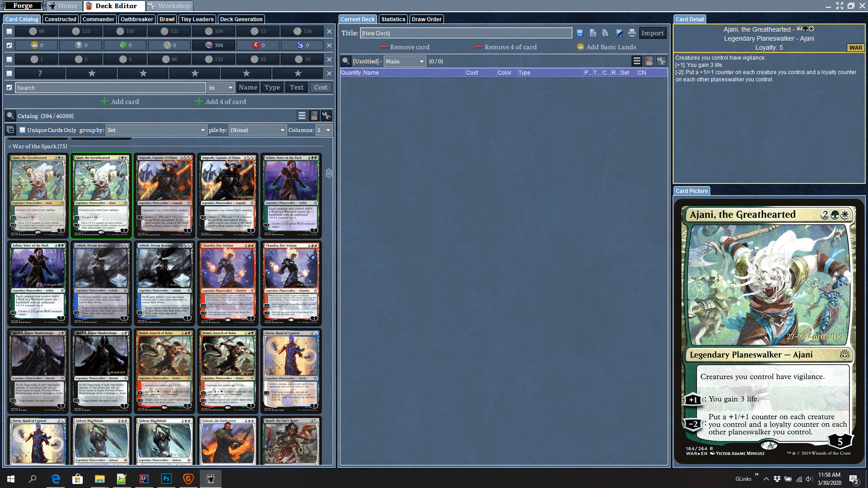Image resolution: width=868 pixels, height=488 pixels.
Task: Open the pile by dropdown
Action: (258, 130)
